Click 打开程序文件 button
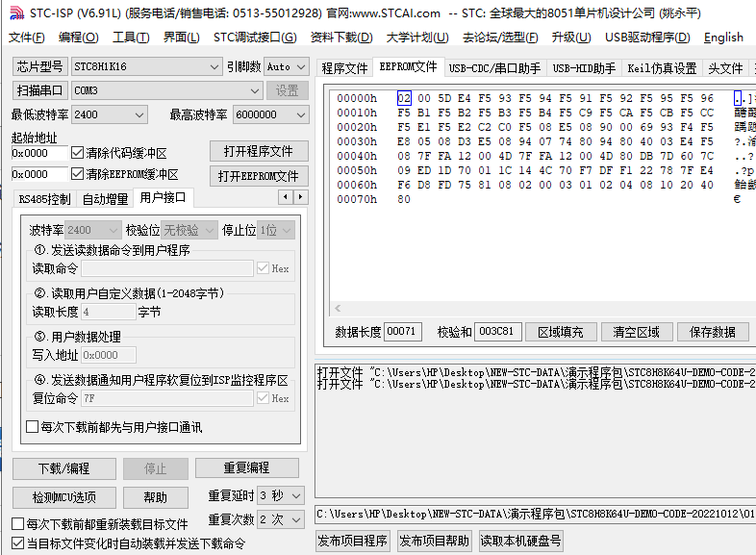This screenshot has height=555, width=756. (x=259, y=151)
